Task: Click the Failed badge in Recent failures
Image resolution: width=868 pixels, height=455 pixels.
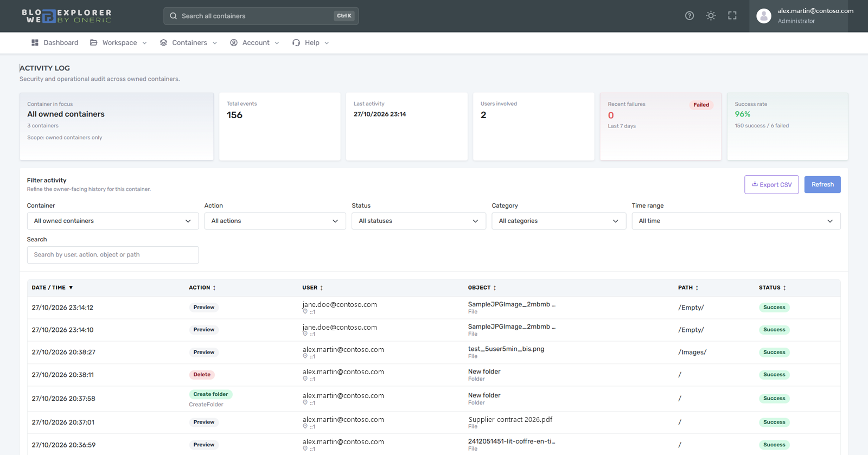Action: tap(701, 105)
